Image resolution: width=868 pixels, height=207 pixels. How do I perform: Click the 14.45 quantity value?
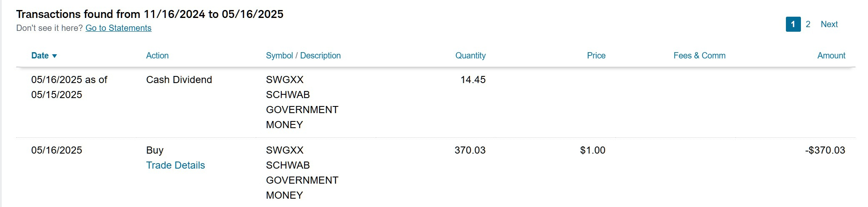(473, 80)
